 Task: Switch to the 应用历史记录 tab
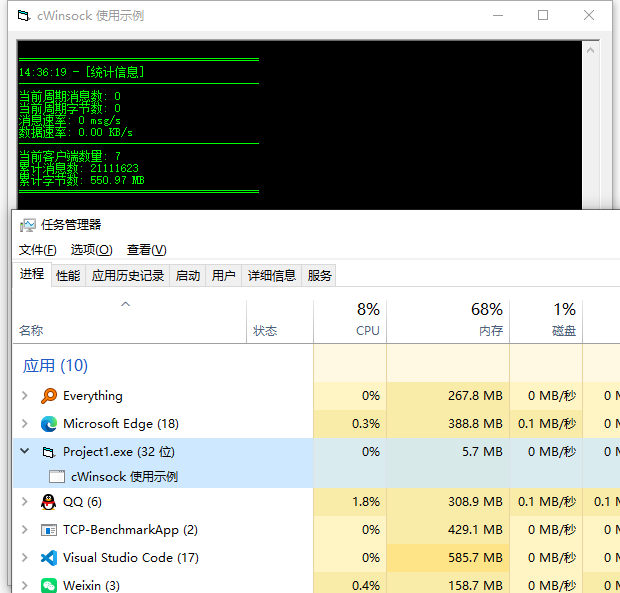[x=128, y=276]
